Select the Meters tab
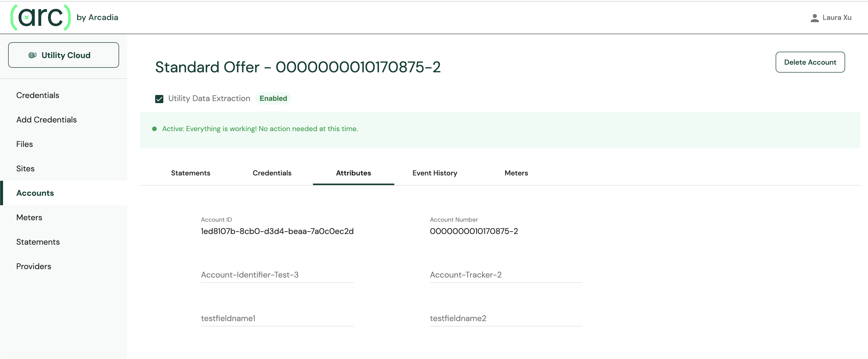Viewport: 868px width, 359px height. tap(516, 173)
